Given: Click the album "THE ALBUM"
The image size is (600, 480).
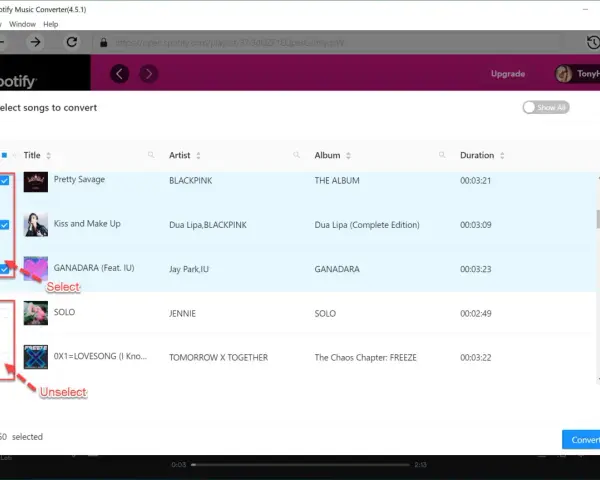Looking at the screenshot, I should coord(337,181).
